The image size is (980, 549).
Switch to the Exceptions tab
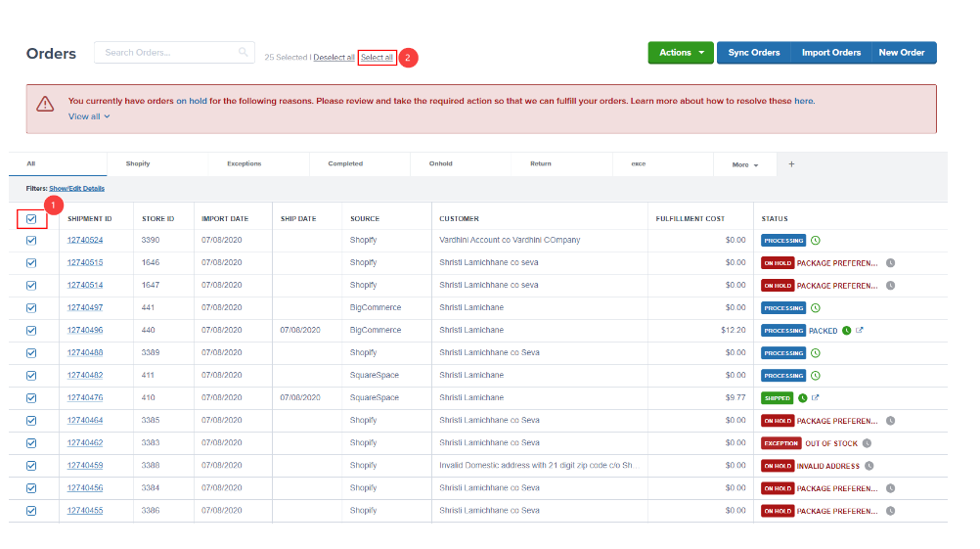[259, 163]
